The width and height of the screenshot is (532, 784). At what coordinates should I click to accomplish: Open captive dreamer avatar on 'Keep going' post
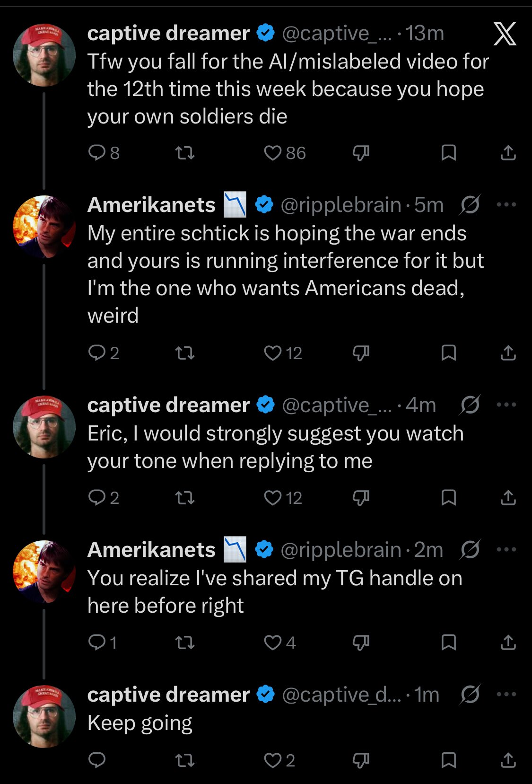coord(44,716)
